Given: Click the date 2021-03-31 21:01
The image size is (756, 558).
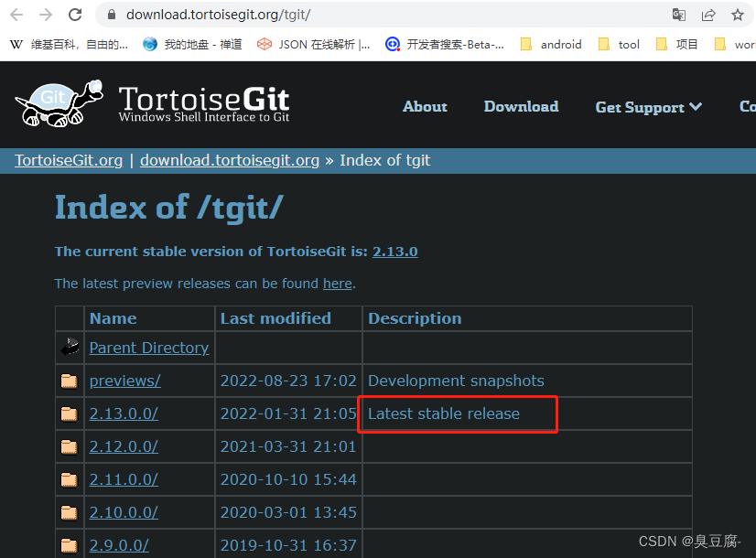Looking at the screenshot, I should [288, 446].
